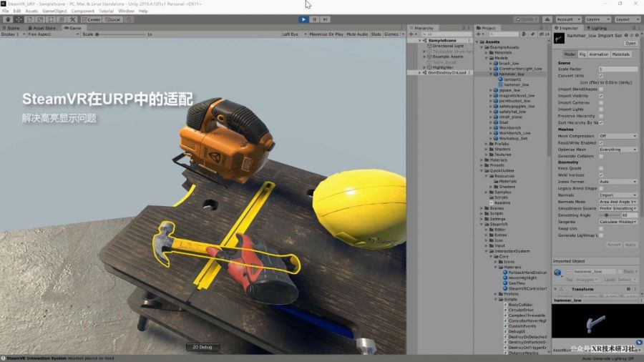Image resolution: width=644 pixels, height=362 pixels.
Task: Open the custom editor tools icon
Action: (72, 19)
